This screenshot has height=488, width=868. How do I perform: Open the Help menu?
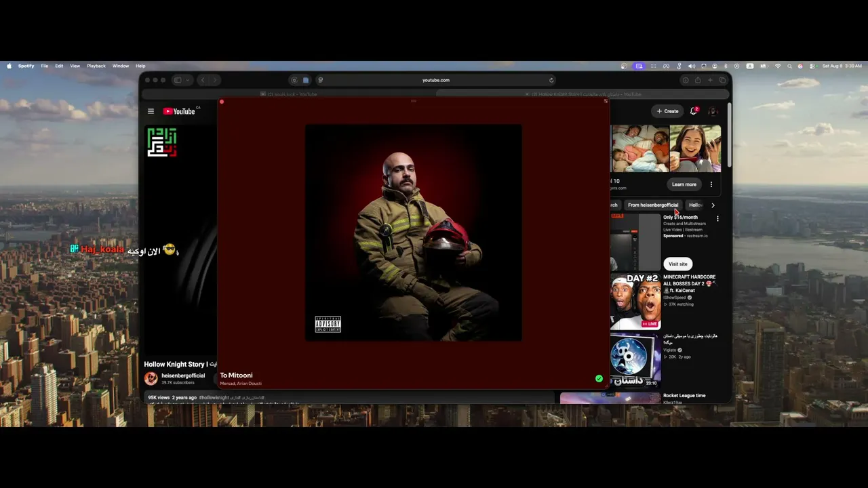[140, 66]
